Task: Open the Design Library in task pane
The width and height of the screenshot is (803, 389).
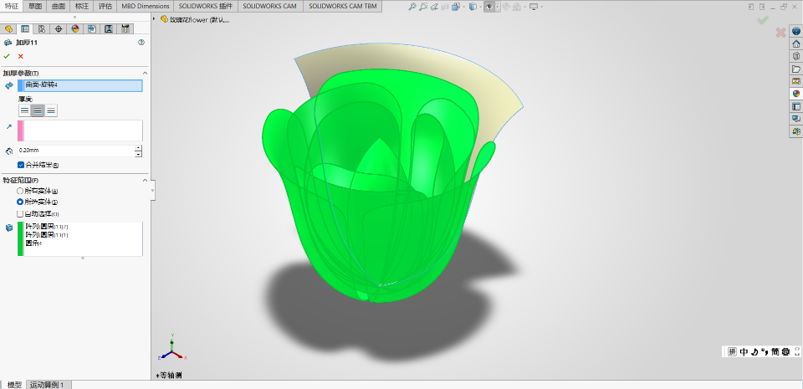Action: tap(796, 56)
